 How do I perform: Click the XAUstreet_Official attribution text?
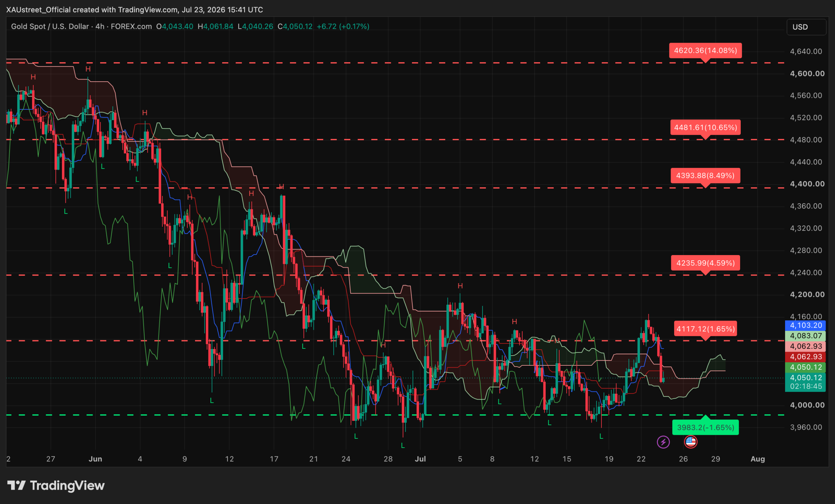point(38,10)
